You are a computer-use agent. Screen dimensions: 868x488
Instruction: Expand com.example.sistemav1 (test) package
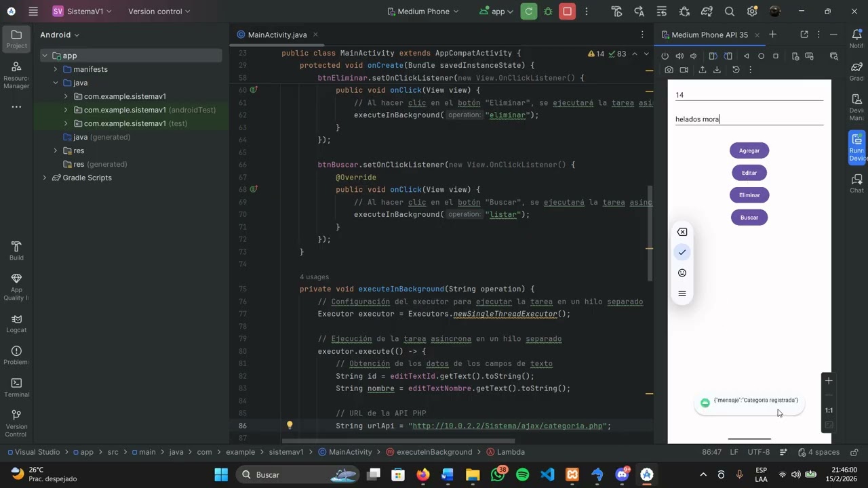[66, 123]
